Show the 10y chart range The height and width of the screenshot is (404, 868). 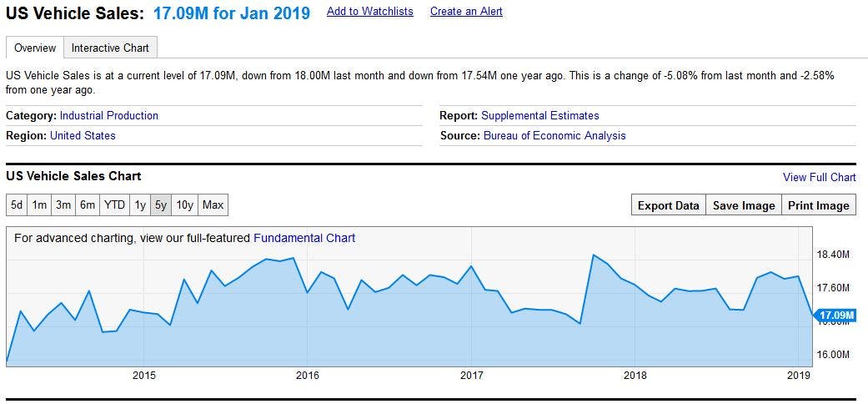coord(184,205)
